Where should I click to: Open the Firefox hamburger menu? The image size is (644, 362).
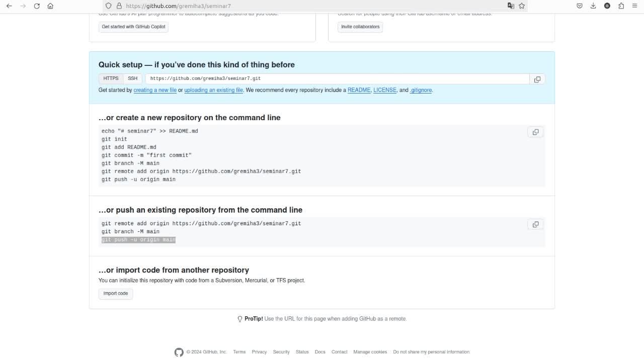tap(634, 6)
